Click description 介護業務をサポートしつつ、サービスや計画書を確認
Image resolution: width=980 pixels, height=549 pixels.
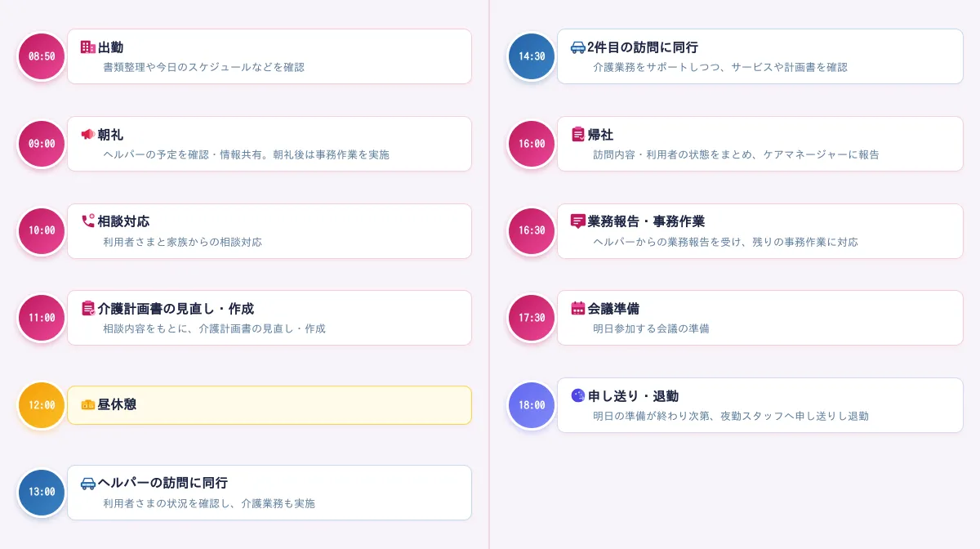coord(720,67)
